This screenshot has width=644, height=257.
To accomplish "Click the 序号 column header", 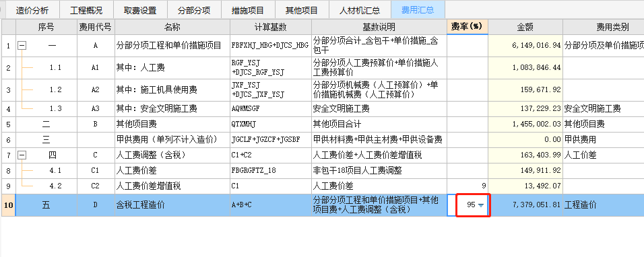I will [46, 28].
